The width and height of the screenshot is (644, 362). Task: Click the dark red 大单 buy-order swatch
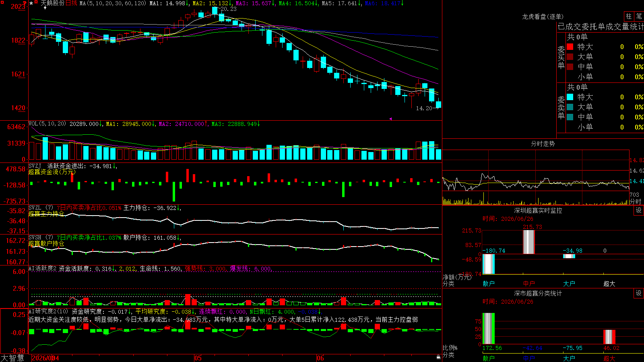click(x=570, y=57)
